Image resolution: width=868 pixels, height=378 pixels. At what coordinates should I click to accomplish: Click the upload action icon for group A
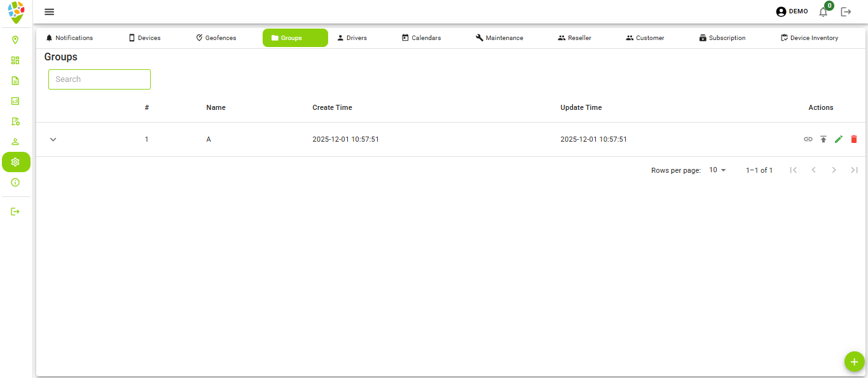click(823, 139)
